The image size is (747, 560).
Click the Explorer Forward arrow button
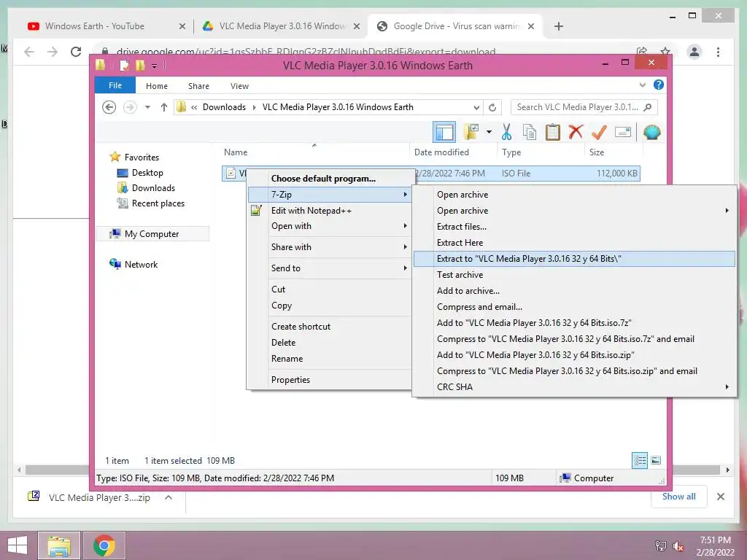click(x=130, y=107)
